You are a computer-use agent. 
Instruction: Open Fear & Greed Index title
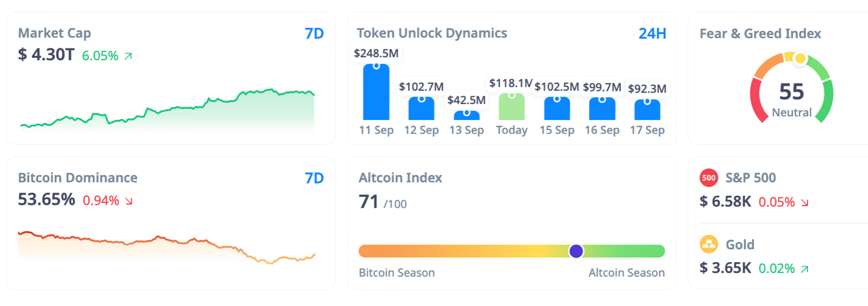pos(760,33)
